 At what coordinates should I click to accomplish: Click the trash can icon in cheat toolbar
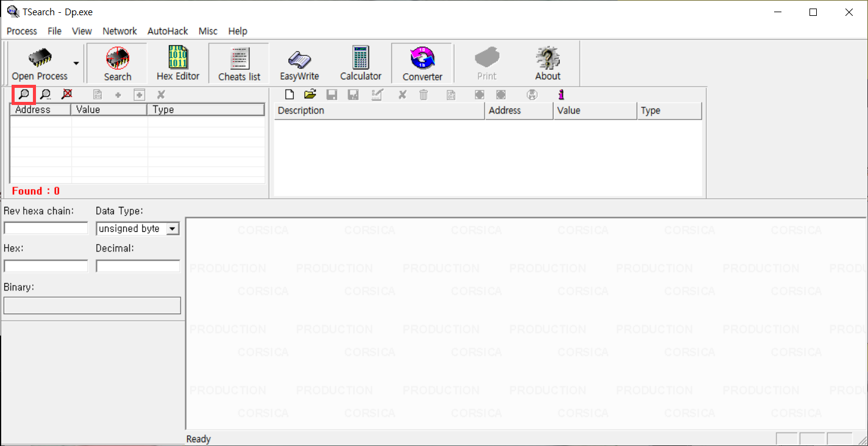click(x=424, y=95)
